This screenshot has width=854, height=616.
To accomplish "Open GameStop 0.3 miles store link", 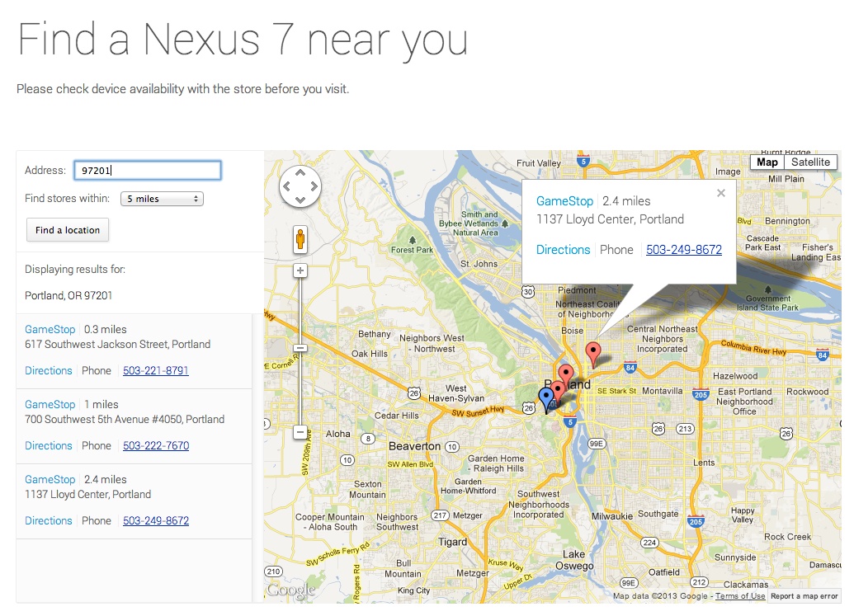I will tap(50, 329).
